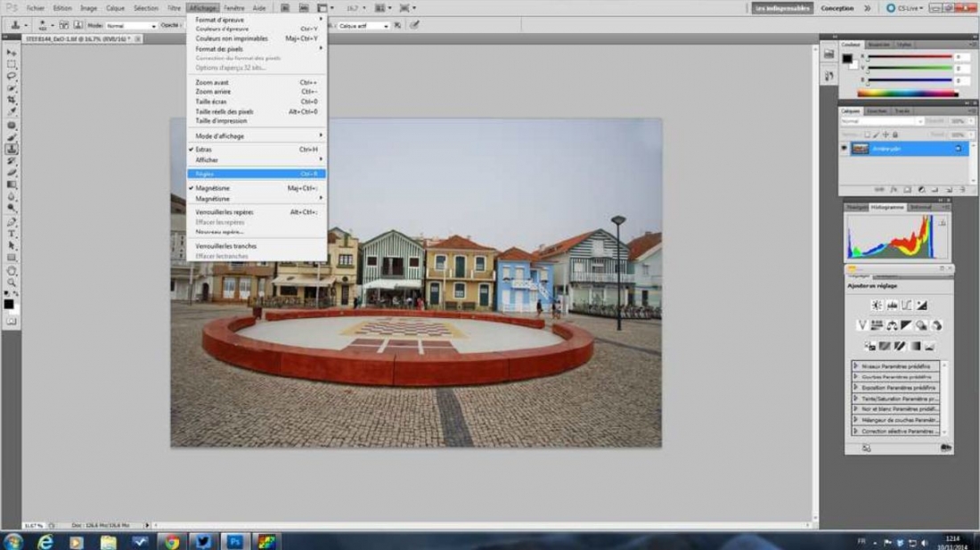Hide the layer using its eye icon
The height and width of the screenshot is (550, 980).
pyautogui.click(x=845, y=149)
